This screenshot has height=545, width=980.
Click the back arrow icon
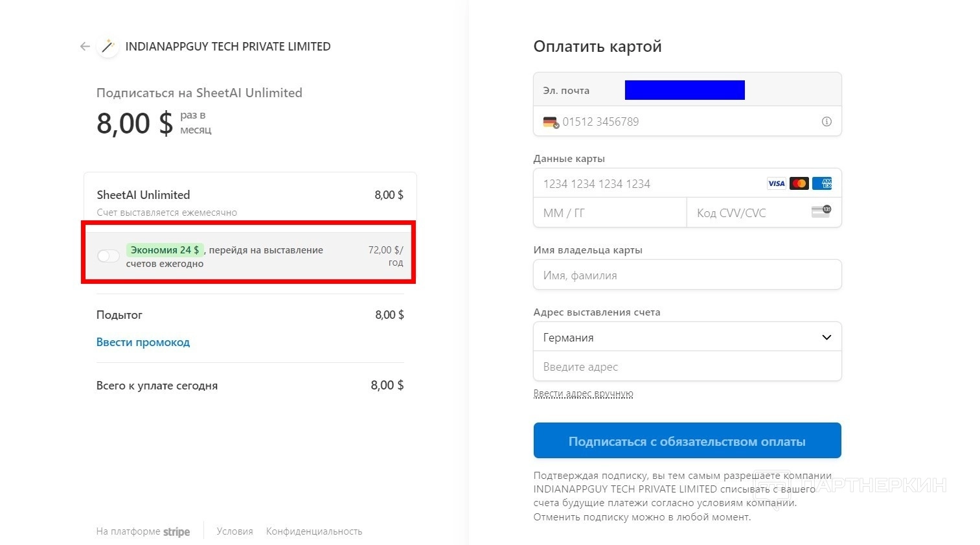tap(85, 47)
